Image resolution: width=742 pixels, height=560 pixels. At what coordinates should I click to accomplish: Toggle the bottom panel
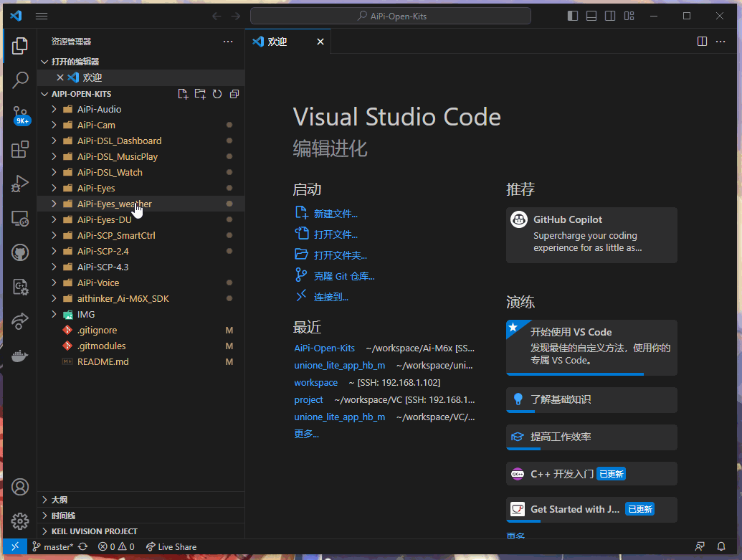[x=591, y=16]
